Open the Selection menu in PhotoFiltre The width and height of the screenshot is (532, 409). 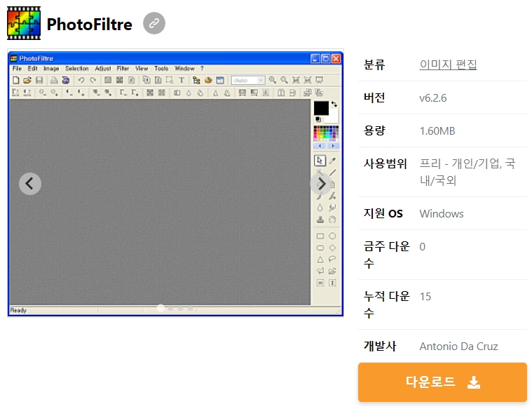tap(77, 69)
